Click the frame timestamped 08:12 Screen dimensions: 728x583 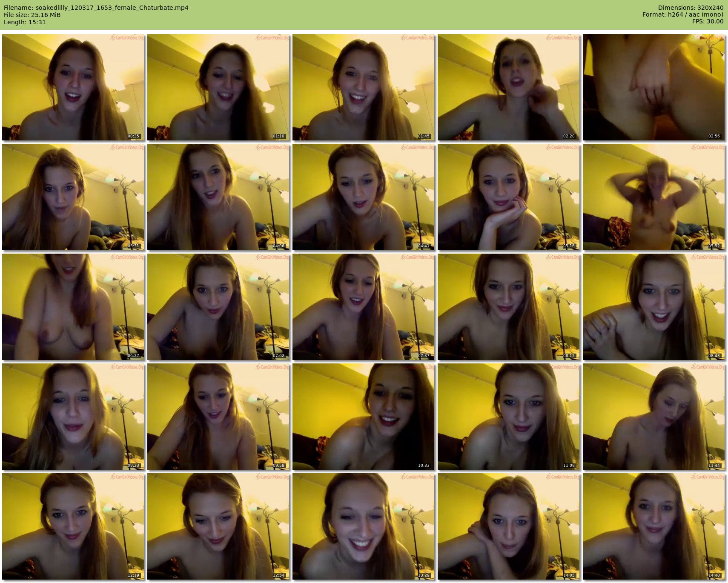(x=509, y=307)
